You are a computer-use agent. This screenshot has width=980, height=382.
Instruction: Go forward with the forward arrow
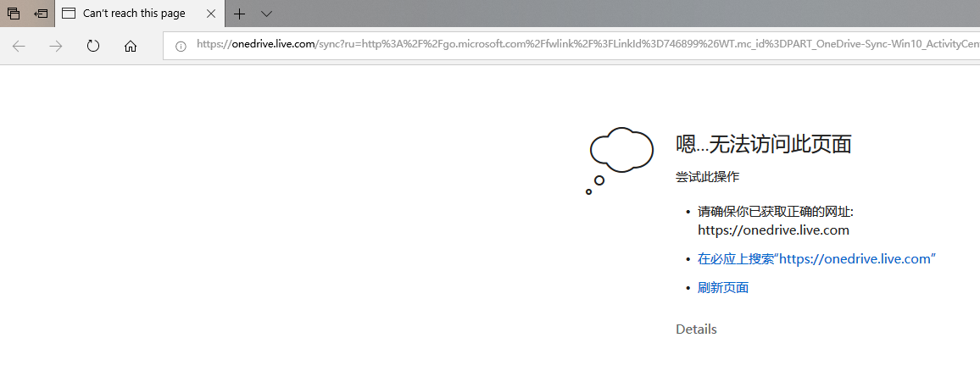(x=56, y=47)
